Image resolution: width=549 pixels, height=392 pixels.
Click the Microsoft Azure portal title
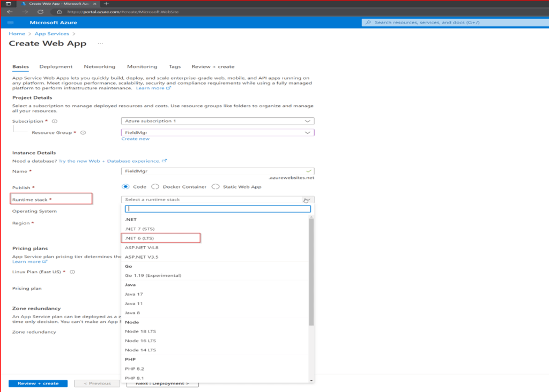click(53, 22)
